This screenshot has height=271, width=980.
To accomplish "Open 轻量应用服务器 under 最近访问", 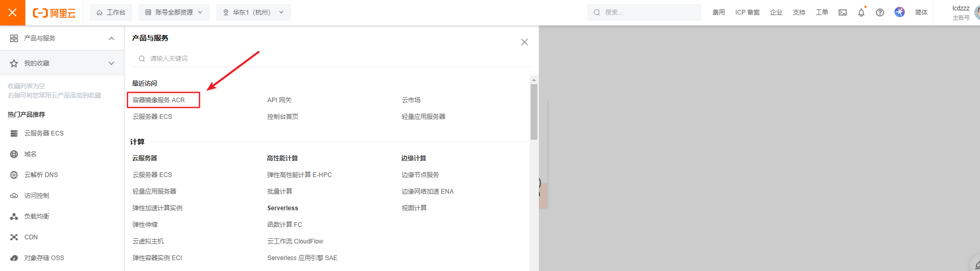I will click(x=423, y=117).
